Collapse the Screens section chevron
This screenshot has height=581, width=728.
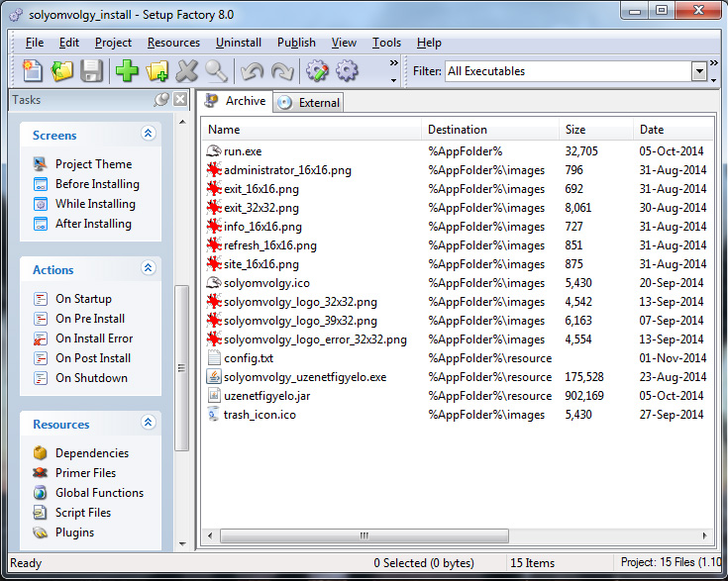149,134
